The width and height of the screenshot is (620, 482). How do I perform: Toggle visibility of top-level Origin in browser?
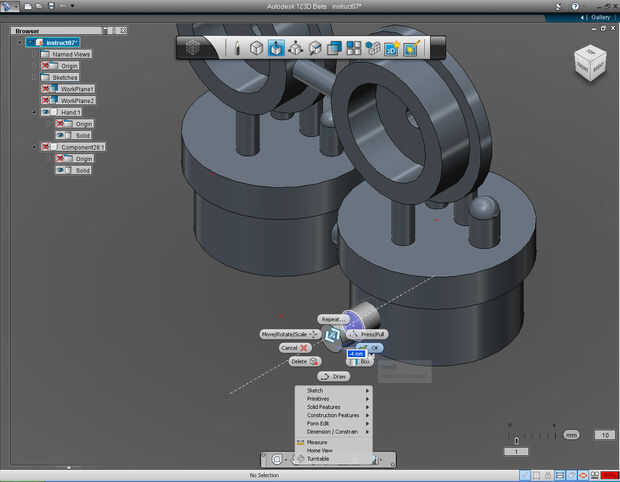click(45, 66)
